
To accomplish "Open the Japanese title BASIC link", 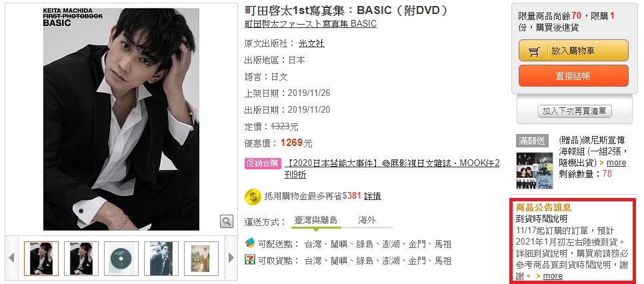I will (311, 24).
